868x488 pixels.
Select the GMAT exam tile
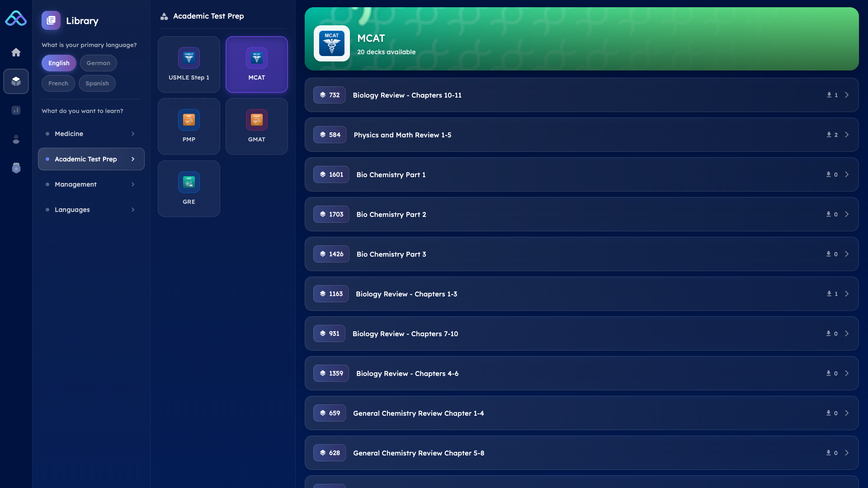pos(256,127)
